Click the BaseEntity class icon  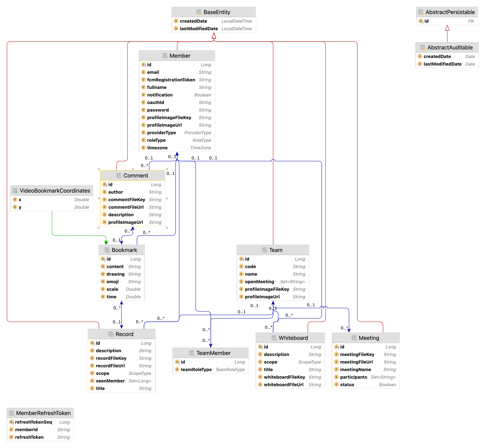199,12
